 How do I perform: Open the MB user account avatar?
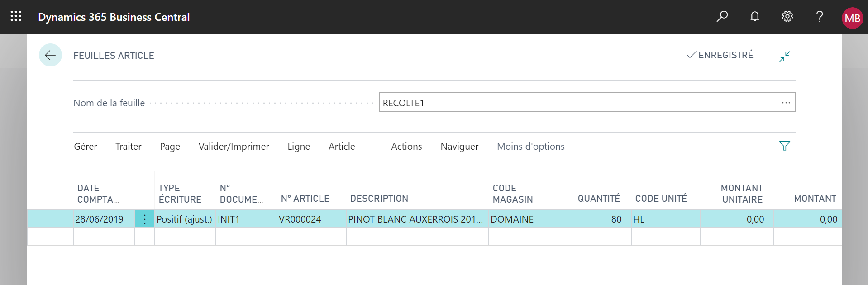click(x=853, y=18)
